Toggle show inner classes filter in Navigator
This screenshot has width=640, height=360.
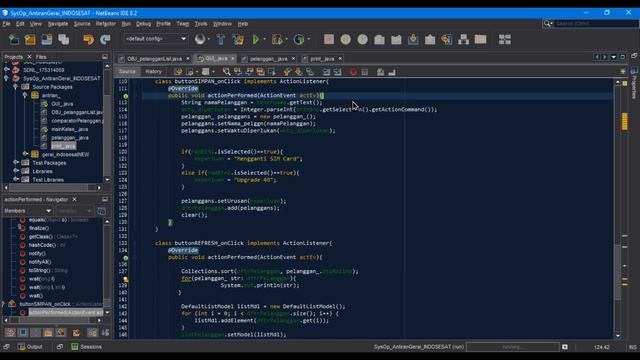[61, 332]
